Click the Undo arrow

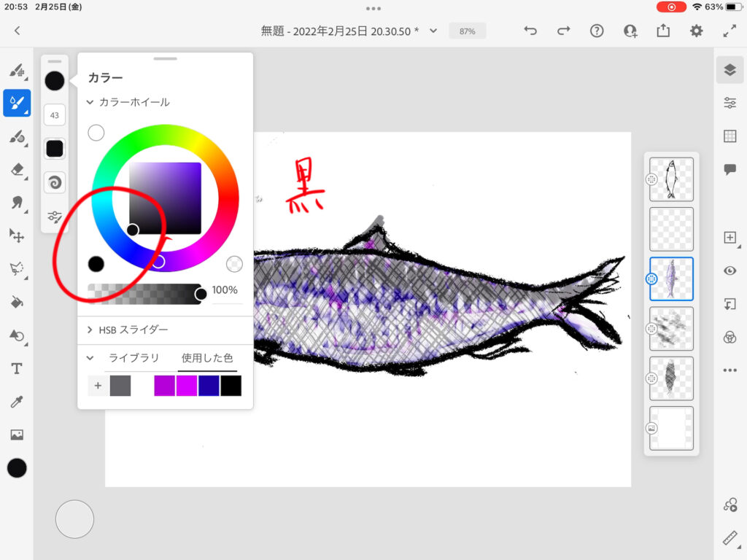pyautogui.click(x=530, y=31)
